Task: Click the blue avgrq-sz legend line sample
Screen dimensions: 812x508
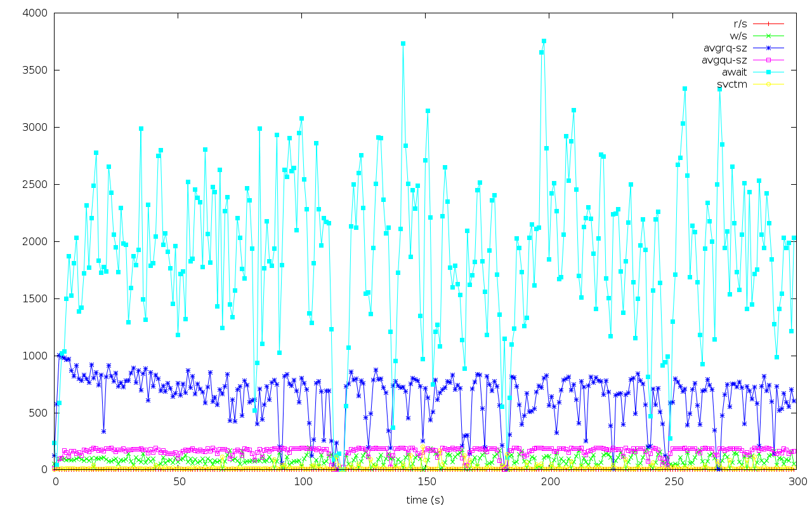Action: pos(768,48)
